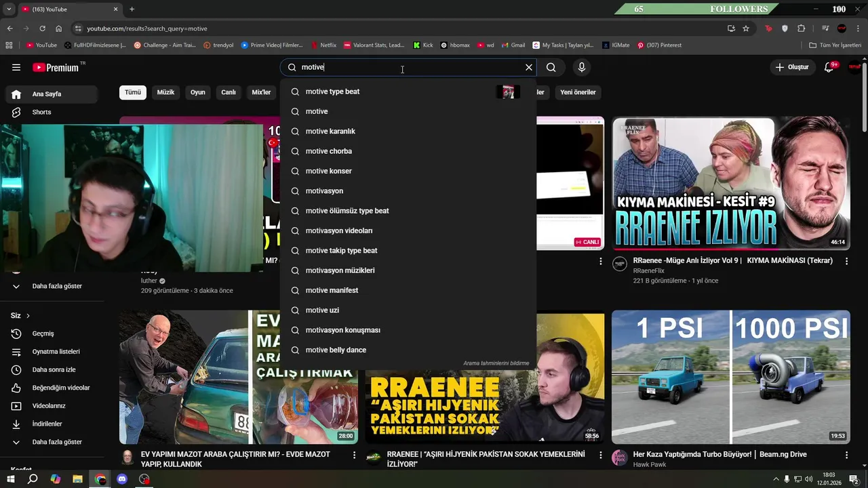Select the Müzik filter chip
This screenshot has height=488, width=868.
pyautogui.click(x=165, y=92)
